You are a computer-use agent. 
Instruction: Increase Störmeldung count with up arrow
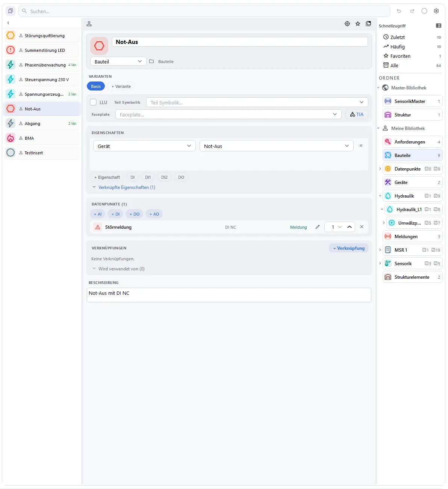pyautogui.click(x=350, y=227)
